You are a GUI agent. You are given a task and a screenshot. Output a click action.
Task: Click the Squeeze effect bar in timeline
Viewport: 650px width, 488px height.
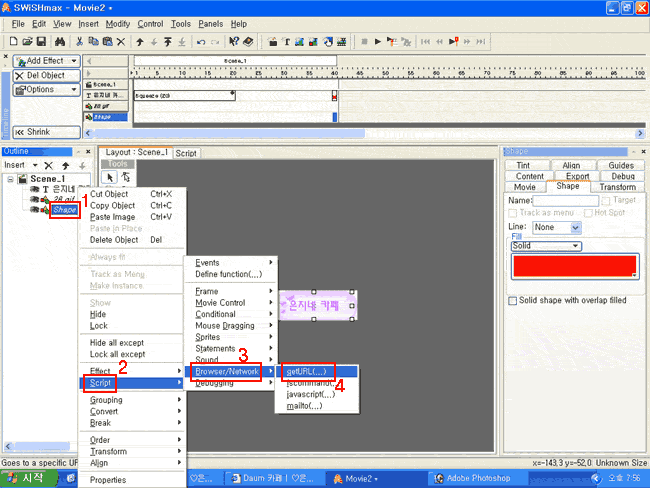pos(184,96)
